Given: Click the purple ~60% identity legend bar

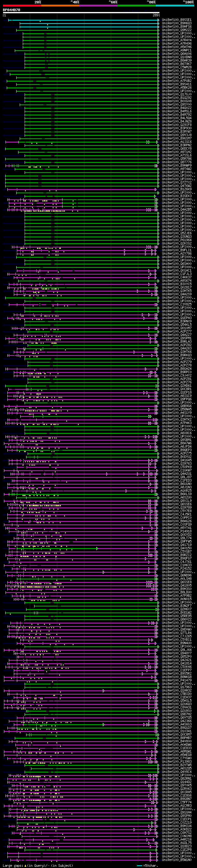Looking at the screenshot, I should coord(99,6).
